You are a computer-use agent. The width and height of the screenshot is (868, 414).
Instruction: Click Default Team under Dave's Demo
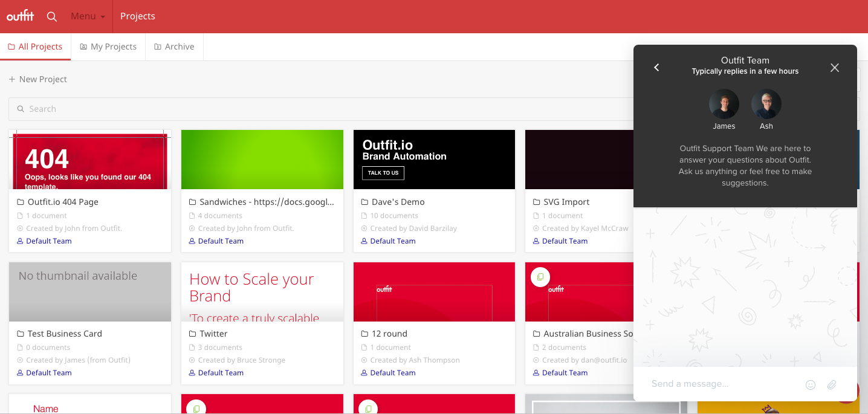click(x=393, y=241)
